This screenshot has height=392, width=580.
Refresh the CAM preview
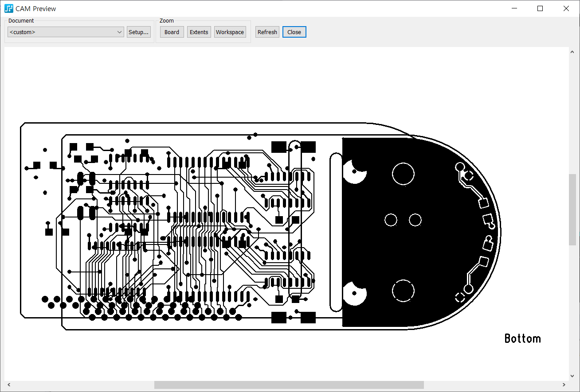(x=267, y=32)
